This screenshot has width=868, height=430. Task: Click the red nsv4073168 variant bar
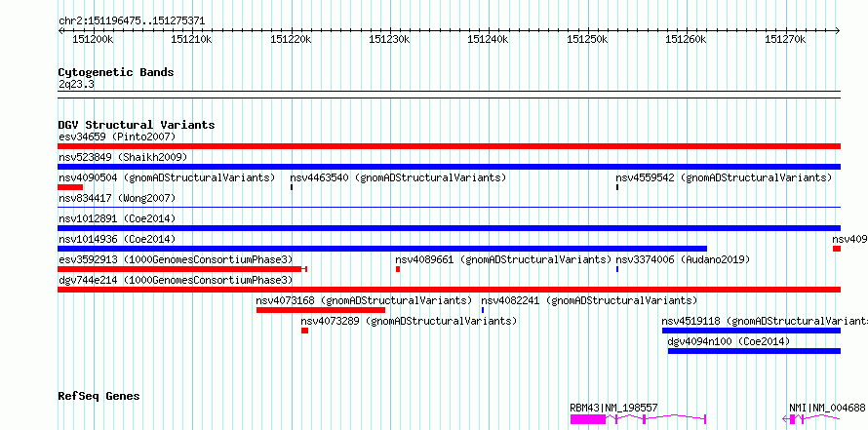tap(321, 310)
